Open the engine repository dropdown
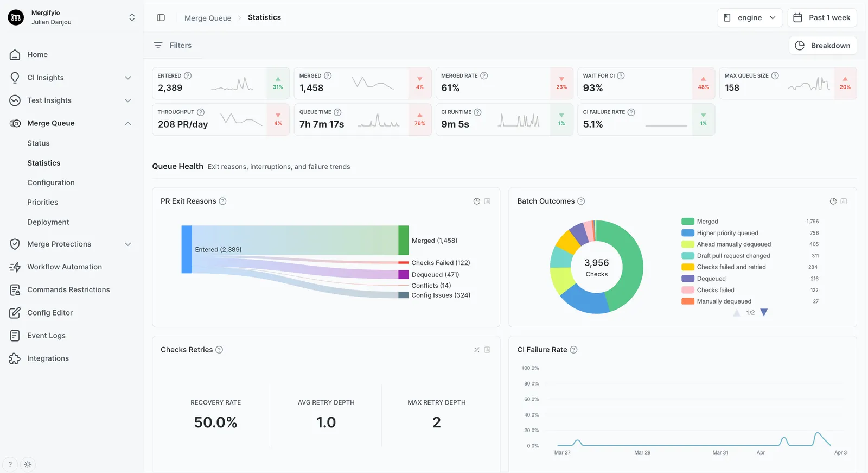 [750, 17]
